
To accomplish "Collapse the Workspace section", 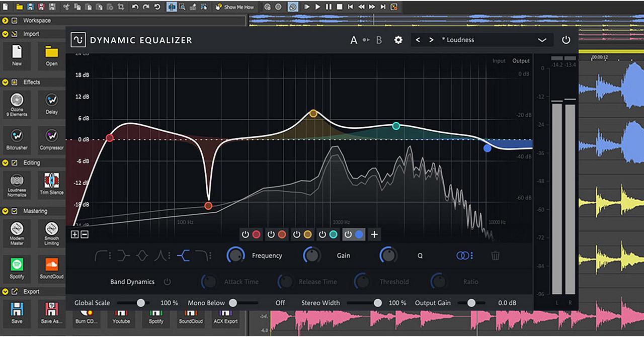I will pos(5,21).
